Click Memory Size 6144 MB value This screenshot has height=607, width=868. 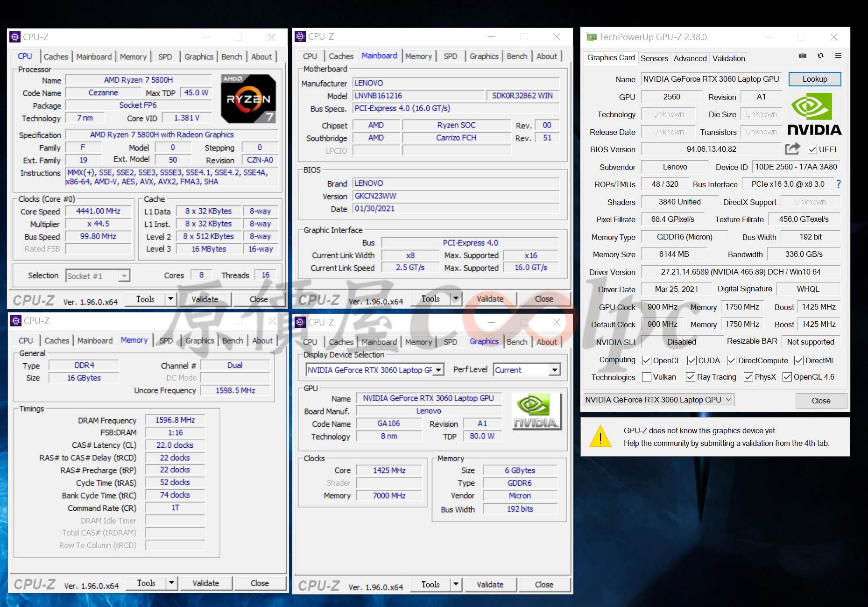click(x=674, y=254)
